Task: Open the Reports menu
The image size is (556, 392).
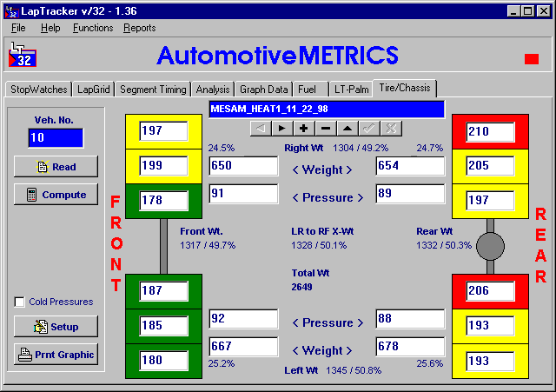Action: (x=140, y=28)
